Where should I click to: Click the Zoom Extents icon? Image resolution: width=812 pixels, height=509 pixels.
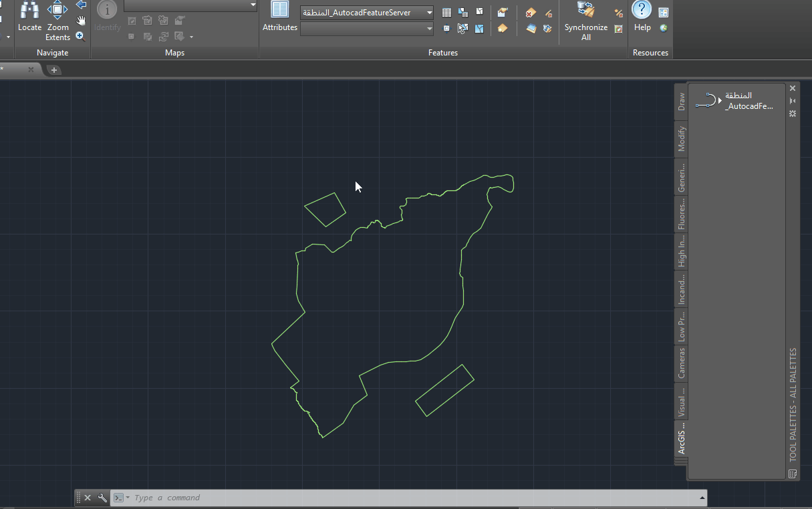tap(57, 10)
